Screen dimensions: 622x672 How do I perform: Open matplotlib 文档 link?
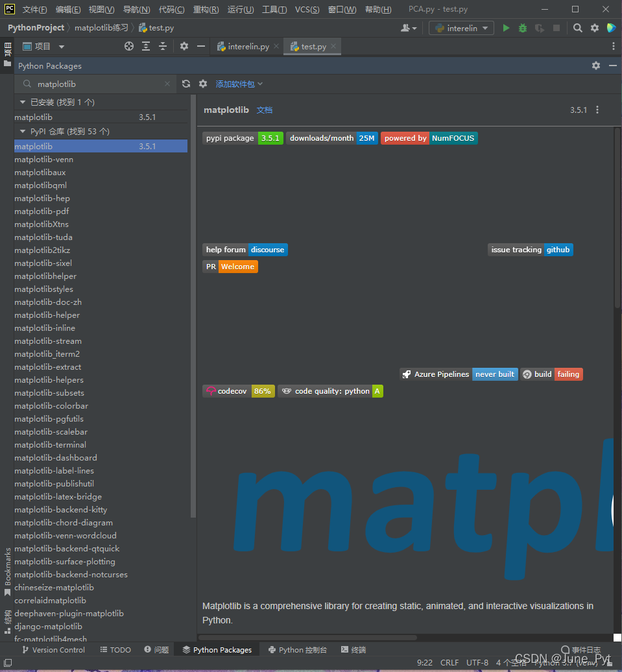pyautogui.click(x=265, y=110)
